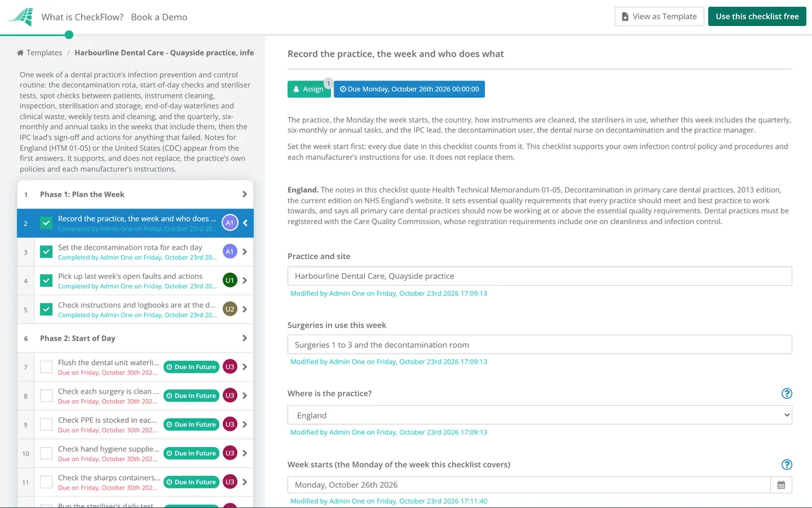Click the U3 avatar on Check hand hygiene supplies
Image resolution: width=812 pixels, height=508 pixels.
point(230,453)
